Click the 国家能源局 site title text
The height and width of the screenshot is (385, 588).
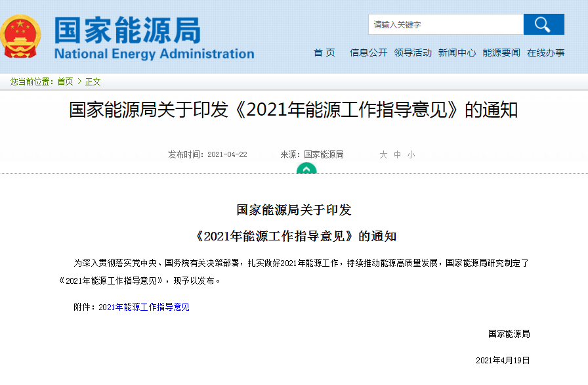pos(127,30)
